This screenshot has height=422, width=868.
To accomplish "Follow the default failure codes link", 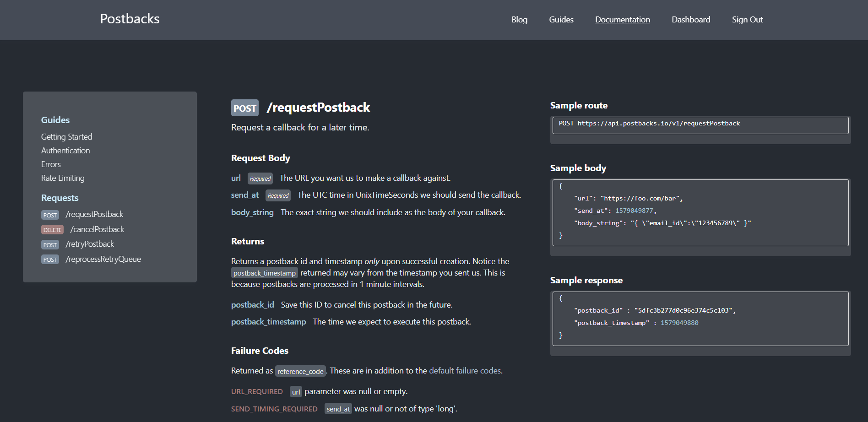I will [x=465, y=371].
